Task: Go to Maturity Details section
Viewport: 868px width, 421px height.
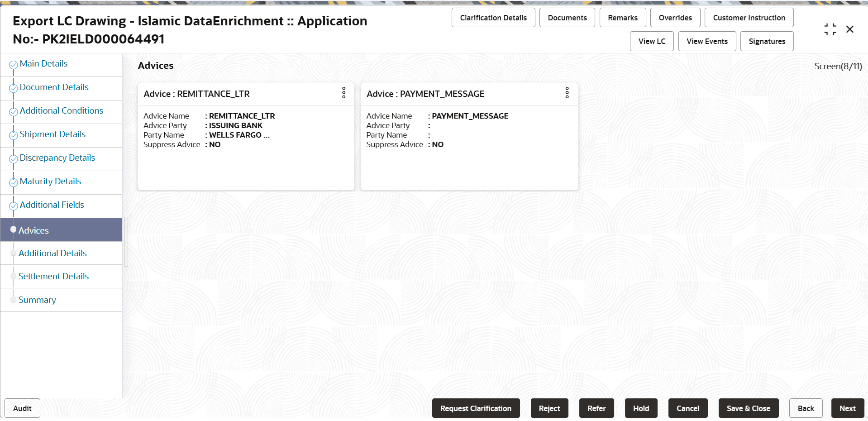Action: [50, 182]
